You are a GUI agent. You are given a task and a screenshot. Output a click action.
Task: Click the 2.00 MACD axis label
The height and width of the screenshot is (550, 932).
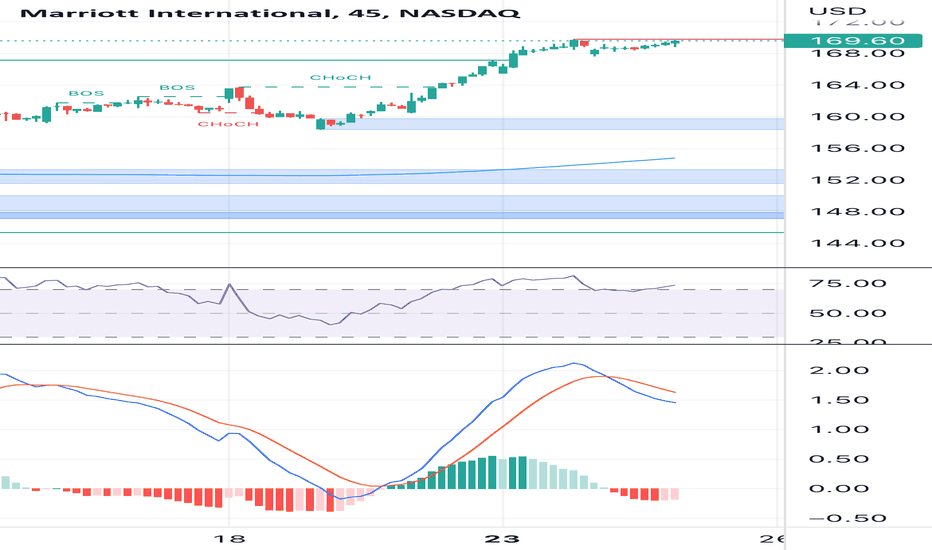click(x=839, y=370)
